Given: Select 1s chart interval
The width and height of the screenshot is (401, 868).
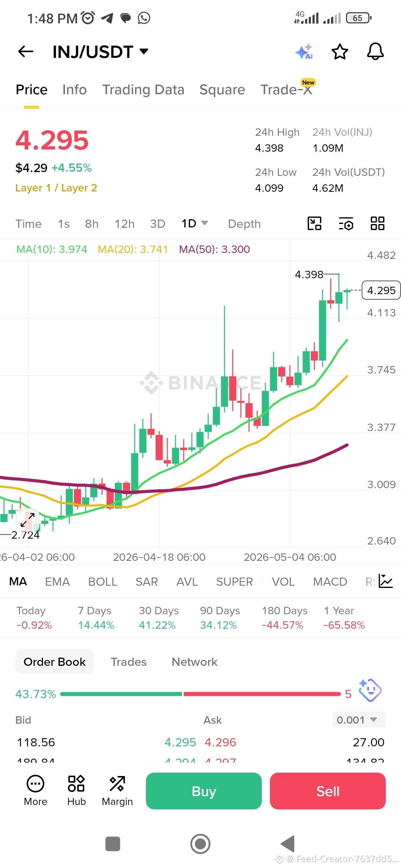Looking at the screenshot, I should (63, 224).
